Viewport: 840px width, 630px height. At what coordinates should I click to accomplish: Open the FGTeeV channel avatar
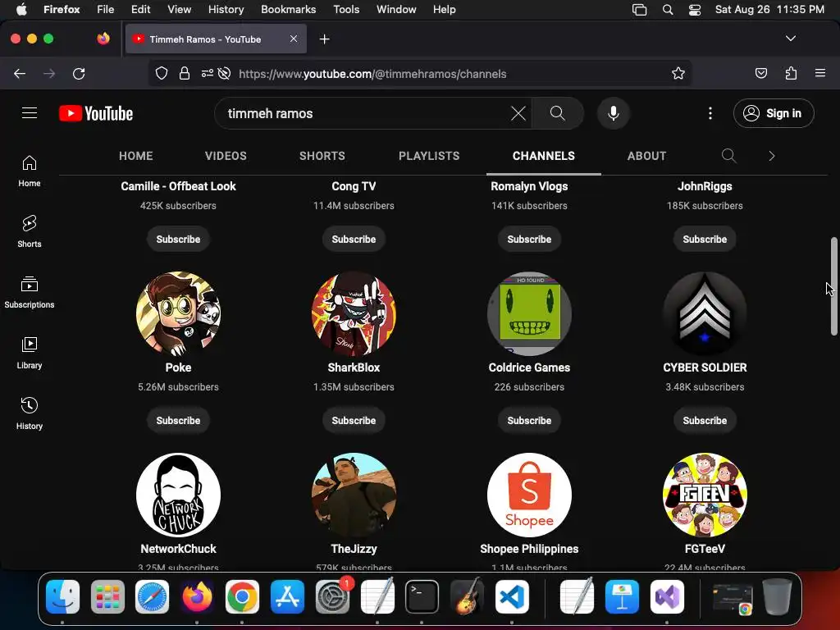tap(705, 495)
